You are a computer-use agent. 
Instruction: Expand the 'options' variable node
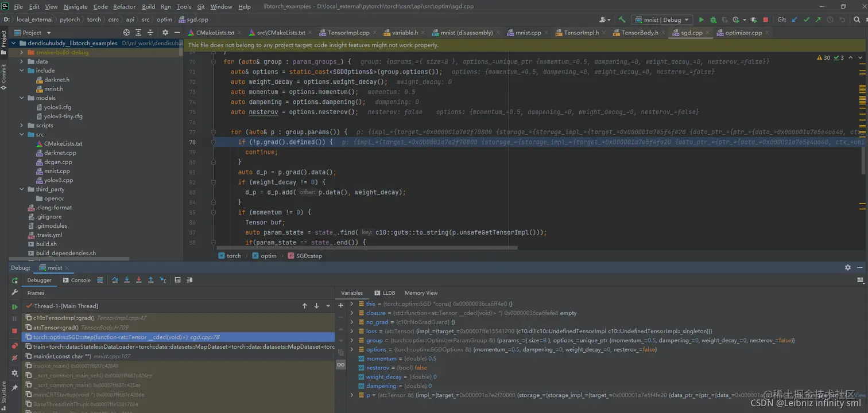pyautogui.click(x=352, y=349)
